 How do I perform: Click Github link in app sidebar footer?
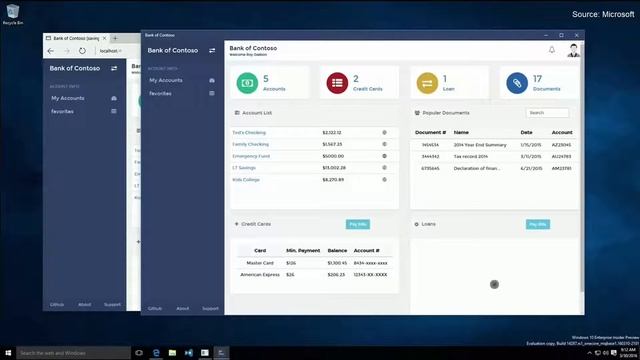pos(155,309)
